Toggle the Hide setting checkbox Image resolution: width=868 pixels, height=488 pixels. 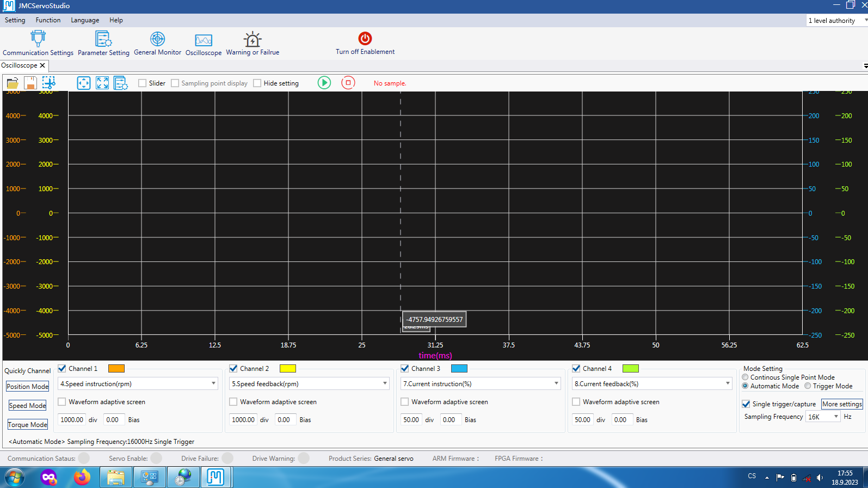(257, 83)
